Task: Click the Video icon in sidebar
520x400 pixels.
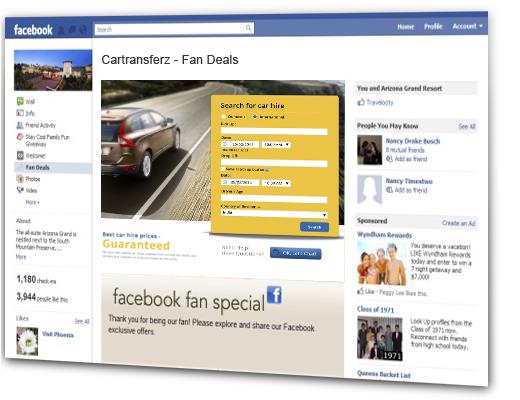Action: 20,190
